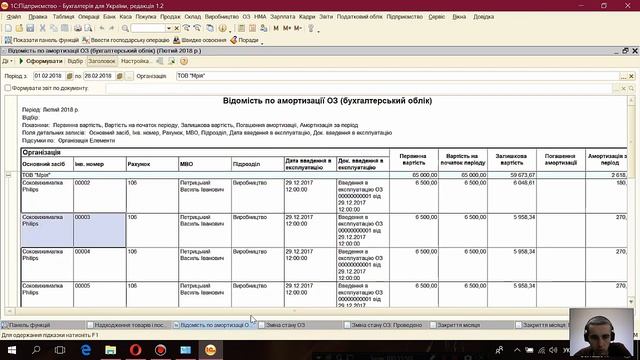The image size is (640, 360).
Task: Click the period selection ellipsis button
Action: [129, 76]
